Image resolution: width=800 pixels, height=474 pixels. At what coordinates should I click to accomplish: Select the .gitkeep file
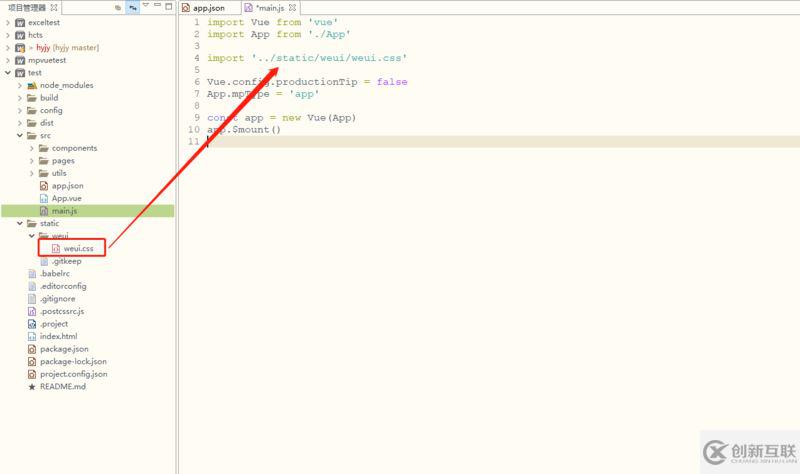pyautogui.click(x=66, y=261)
